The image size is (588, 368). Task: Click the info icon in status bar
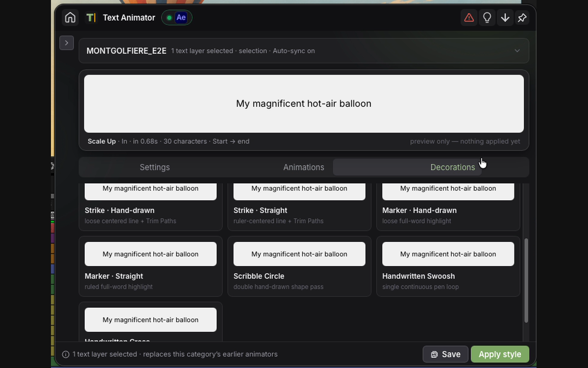pyautogui.click(x=66, y=354)
